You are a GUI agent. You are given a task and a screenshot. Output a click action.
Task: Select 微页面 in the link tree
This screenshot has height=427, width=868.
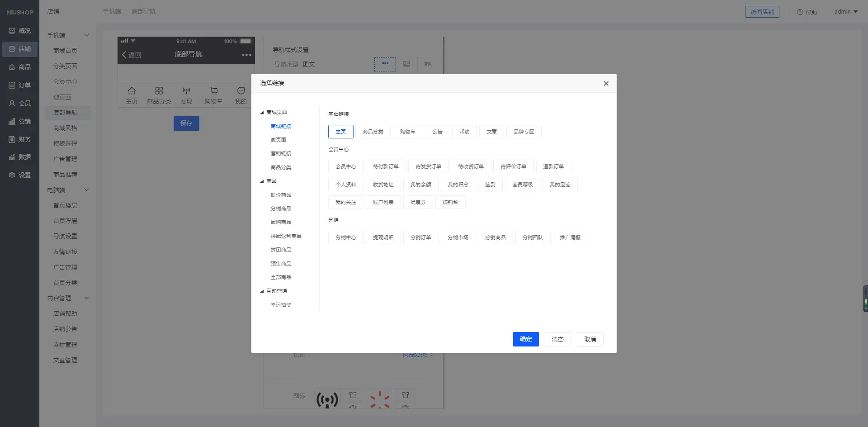click(x=278, y=140)
